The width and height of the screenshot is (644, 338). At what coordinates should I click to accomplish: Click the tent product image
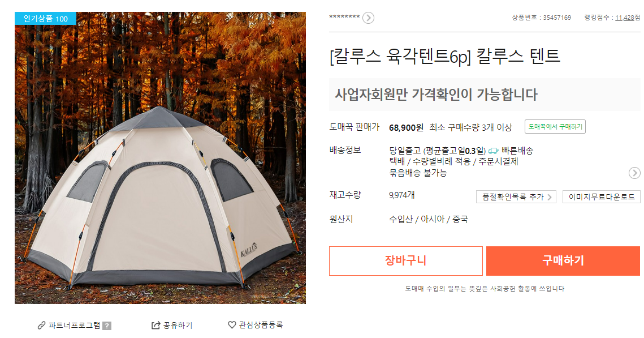click(x=160, y=158)
